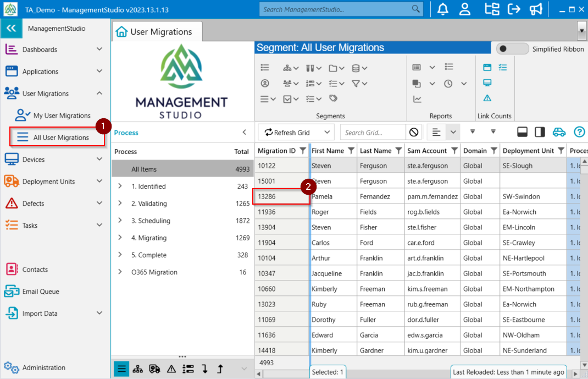Open the org chart view icon at bottom
588x379 pixels.
pyautogui.click(x=138, y=369)
